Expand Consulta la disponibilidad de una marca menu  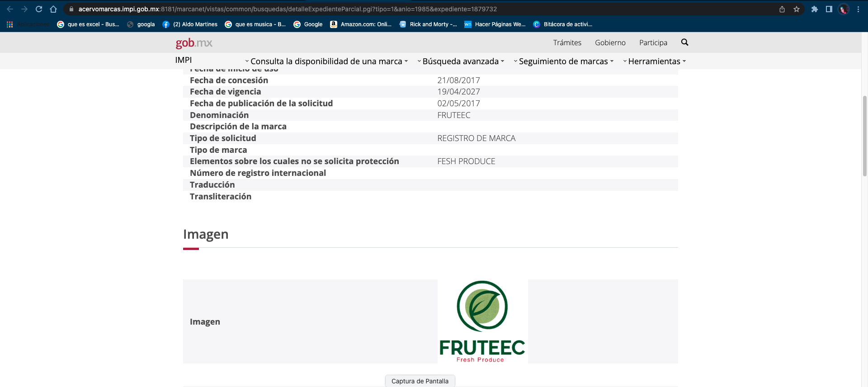click(x=326, y=61)
